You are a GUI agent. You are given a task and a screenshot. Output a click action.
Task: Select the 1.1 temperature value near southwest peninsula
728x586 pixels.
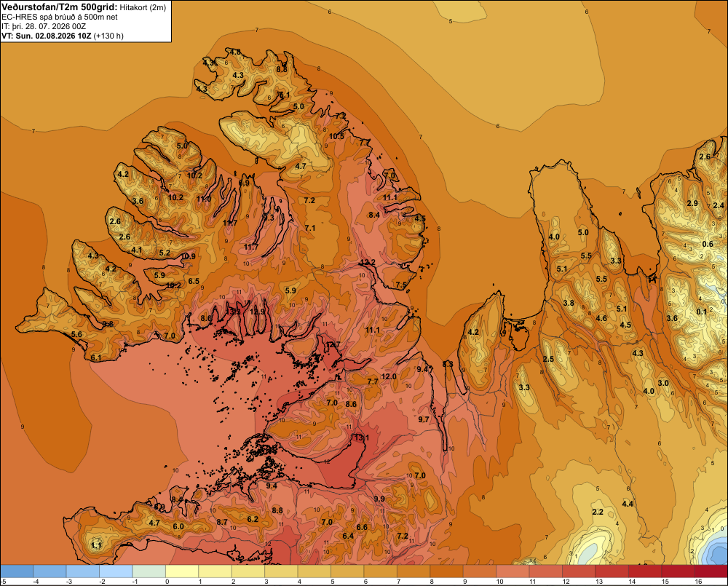tap(96, 545)
